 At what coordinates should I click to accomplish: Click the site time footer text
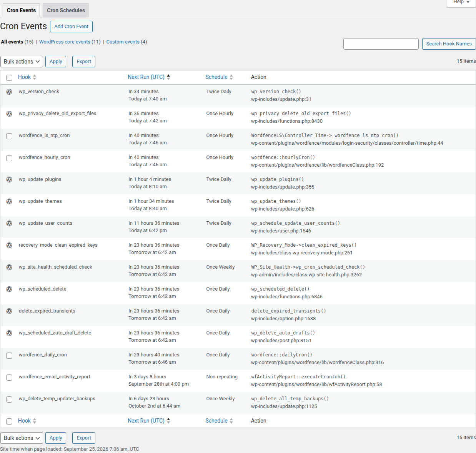(x=70, y=449)
